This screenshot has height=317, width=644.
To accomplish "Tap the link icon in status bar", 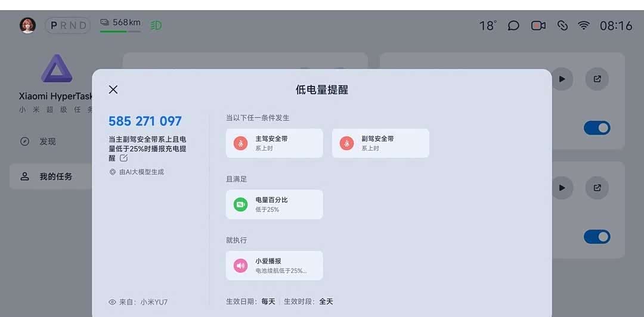I will tap(562, 26).
